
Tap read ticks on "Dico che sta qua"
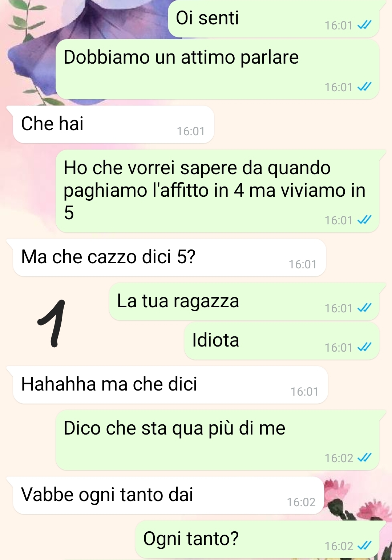365,458
